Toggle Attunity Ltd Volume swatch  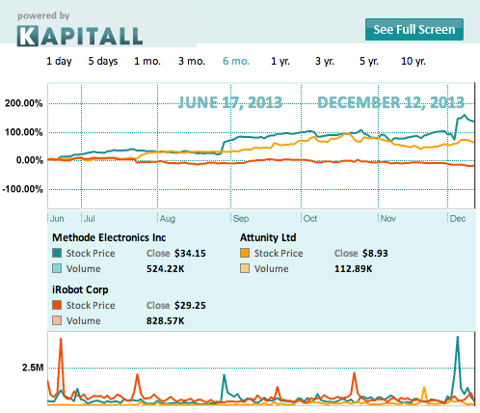(x=245, y=268)
